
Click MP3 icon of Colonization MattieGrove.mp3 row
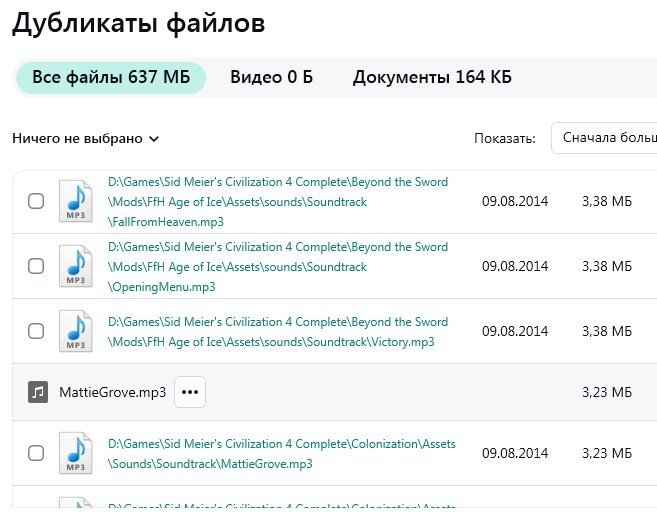click(75, 453)
